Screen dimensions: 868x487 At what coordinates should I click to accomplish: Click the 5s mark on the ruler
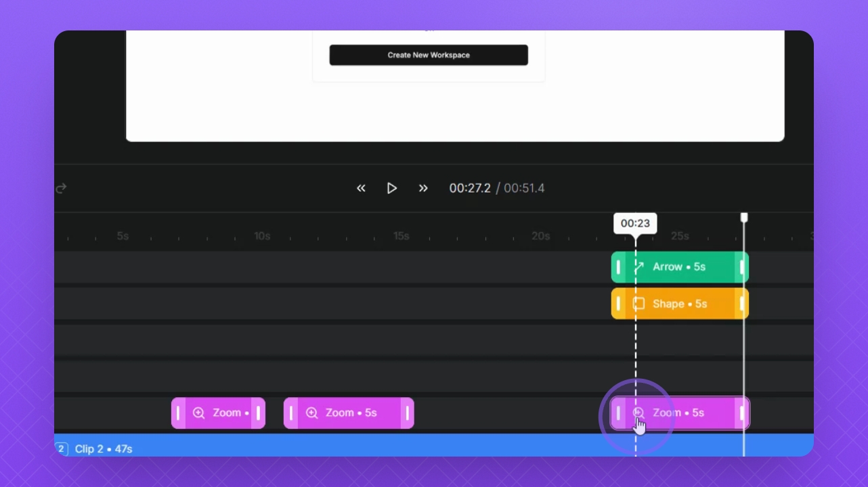(x=123, y=236)
